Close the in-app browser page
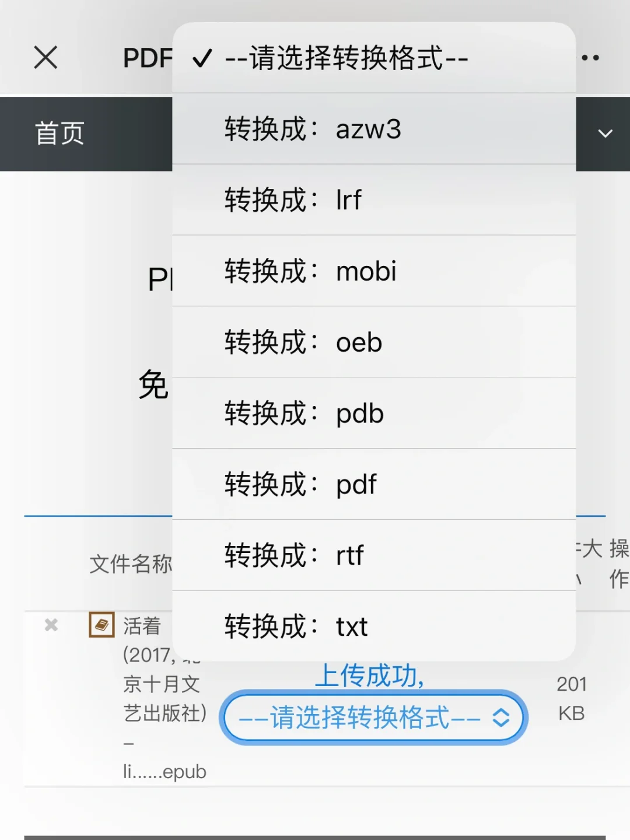 [x=45, y=58]
